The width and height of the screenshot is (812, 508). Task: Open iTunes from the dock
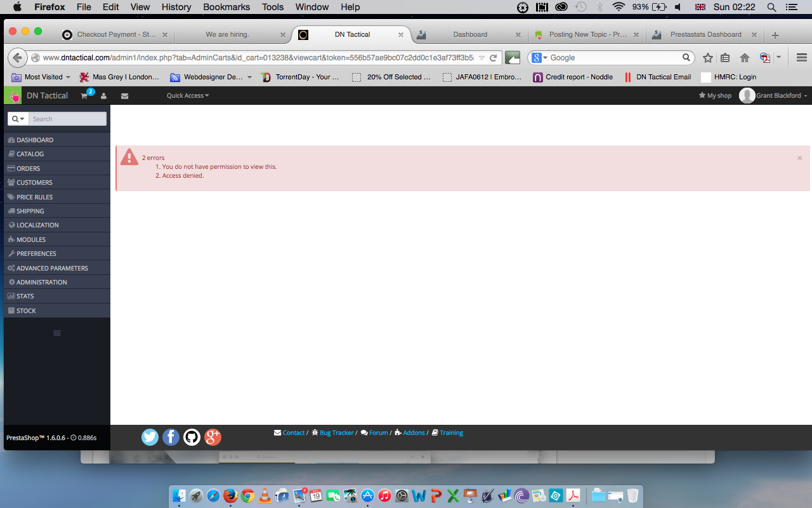384,495
